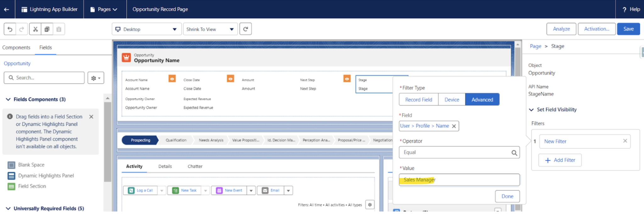Click the undo arrow icon

[10, 29]
